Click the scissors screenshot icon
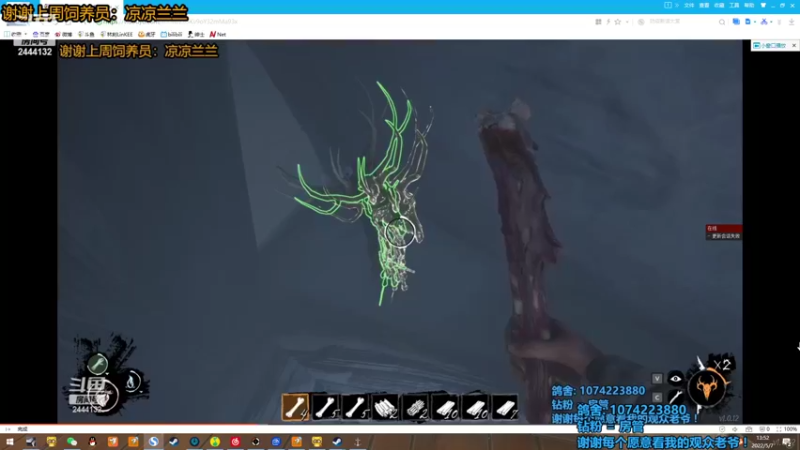The width and height of the screenshot is (800, 450). tap(764, 22)
